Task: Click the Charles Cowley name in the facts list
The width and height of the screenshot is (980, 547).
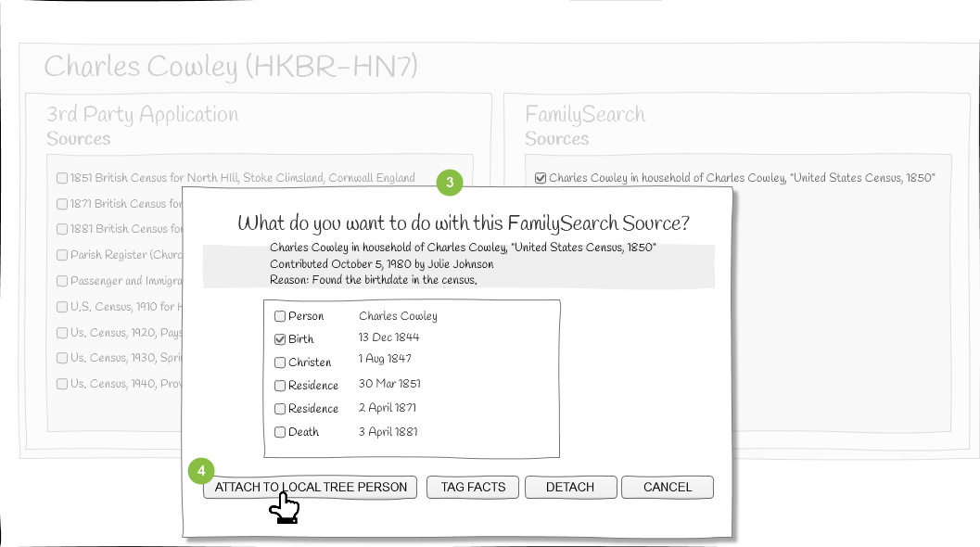Action: [x=398, y=316]
